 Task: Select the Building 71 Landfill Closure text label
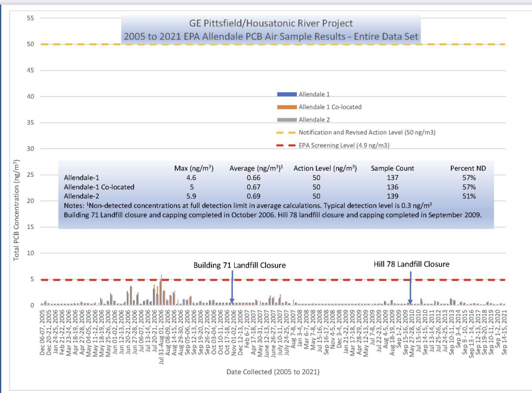tap(239, 265)
